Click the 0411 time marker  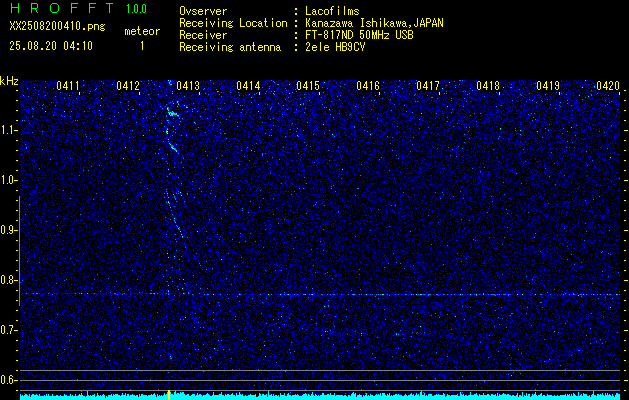point(68,86)
